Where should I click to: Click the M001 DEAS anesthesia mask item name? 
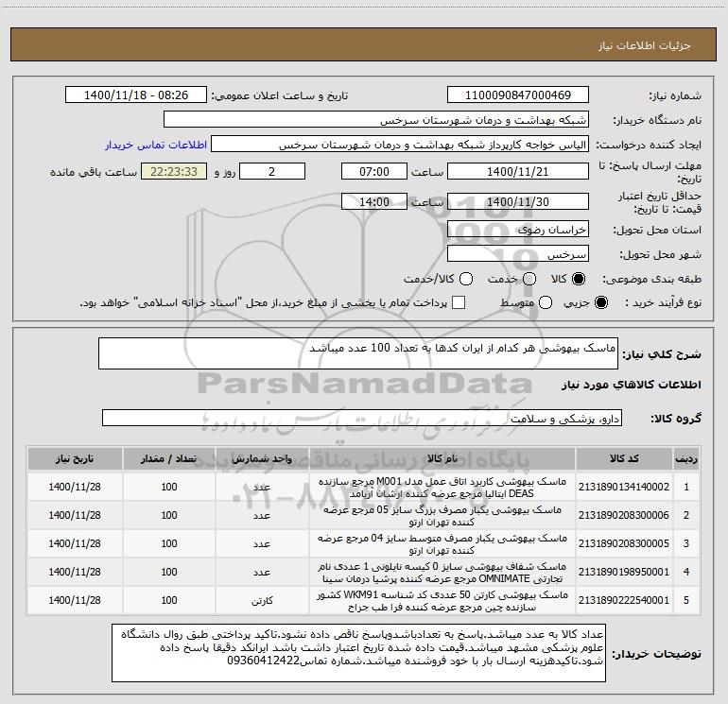tap(442, 488)
